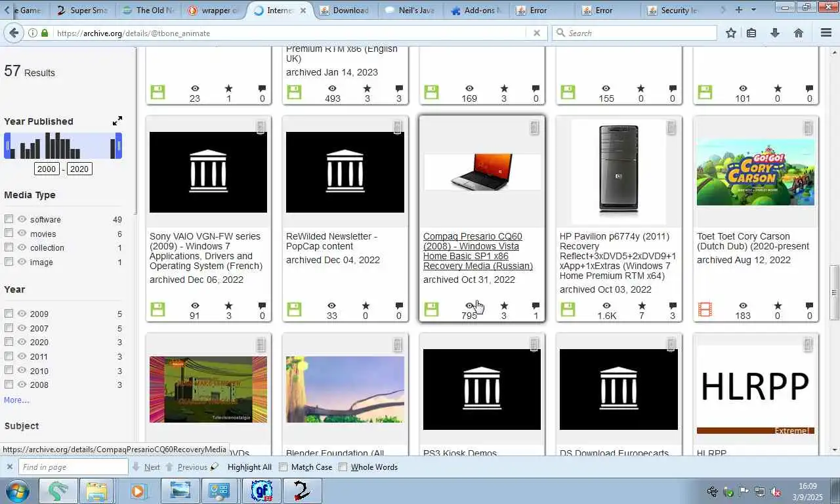Go to browser home page icon
840x504 pixels.
pyautogui.click(x=799, y=33)
